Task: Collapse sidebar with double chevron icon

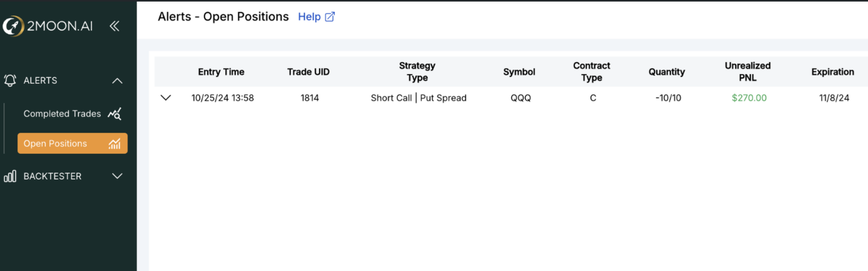Action: [x=115, y=26]
